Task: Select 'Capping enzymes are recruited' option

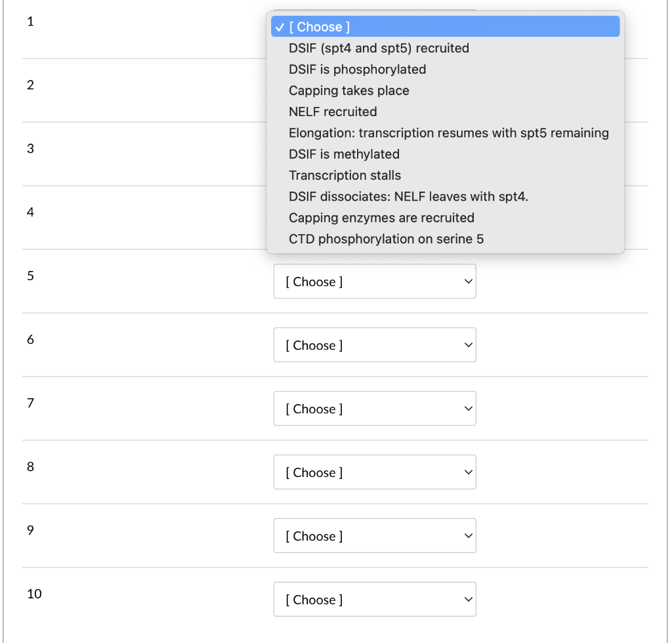Action: [x=446, y=218]
